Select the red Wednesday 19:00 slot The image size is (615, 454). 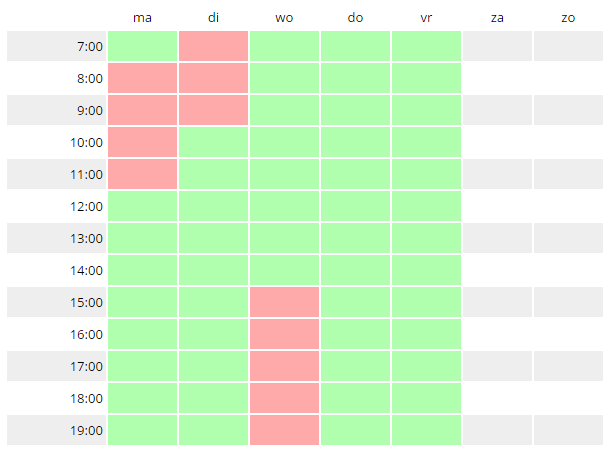click(x=284, y=430)
